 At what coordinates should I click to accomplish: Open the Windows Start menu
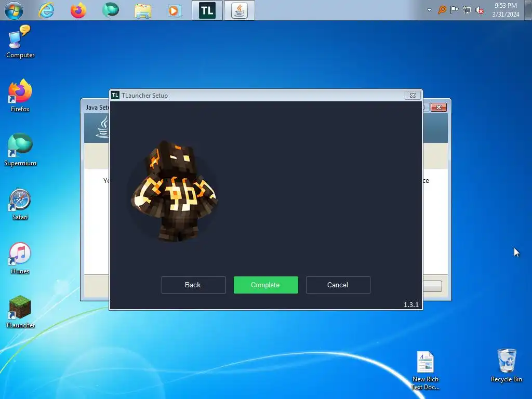point(14,10)
